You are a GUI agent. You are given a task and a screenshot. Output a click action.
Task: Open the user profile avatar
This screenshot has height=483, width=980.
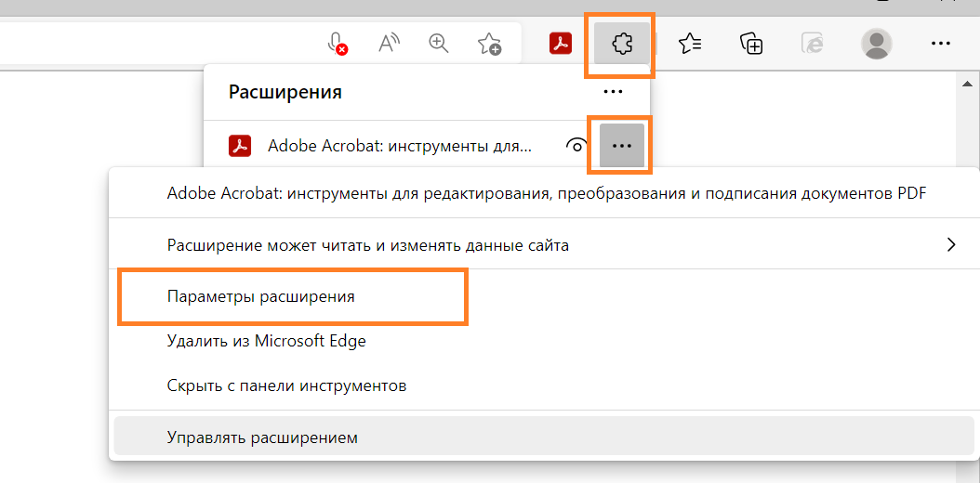pyautogui.click(x=876, y=44)
